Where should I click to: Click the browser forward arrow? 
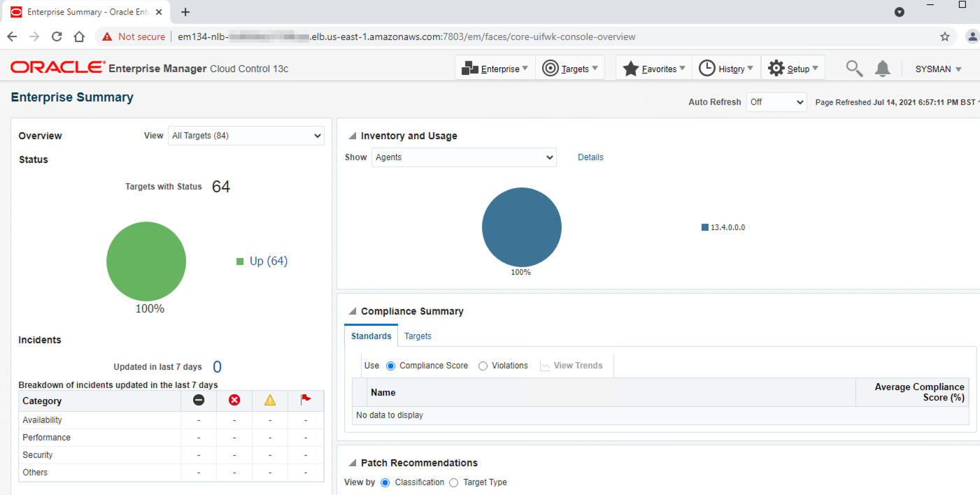(x=34, y=36)
